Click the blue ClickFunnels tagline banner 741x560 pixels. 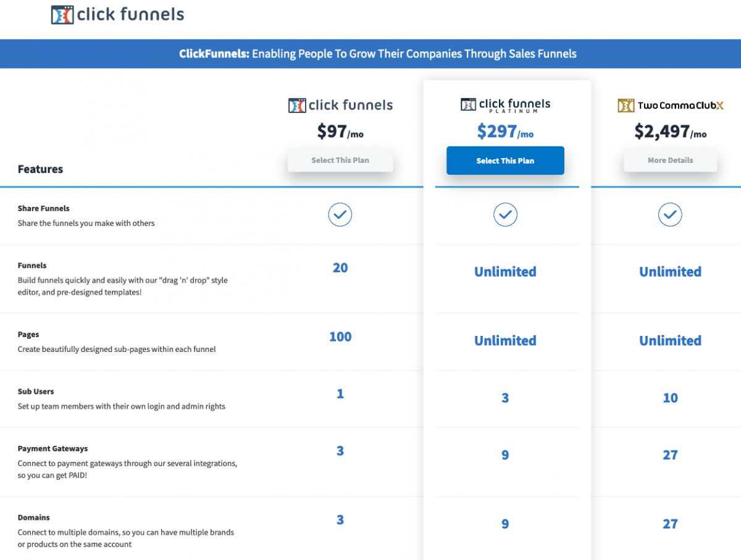(x=371, y=54)
